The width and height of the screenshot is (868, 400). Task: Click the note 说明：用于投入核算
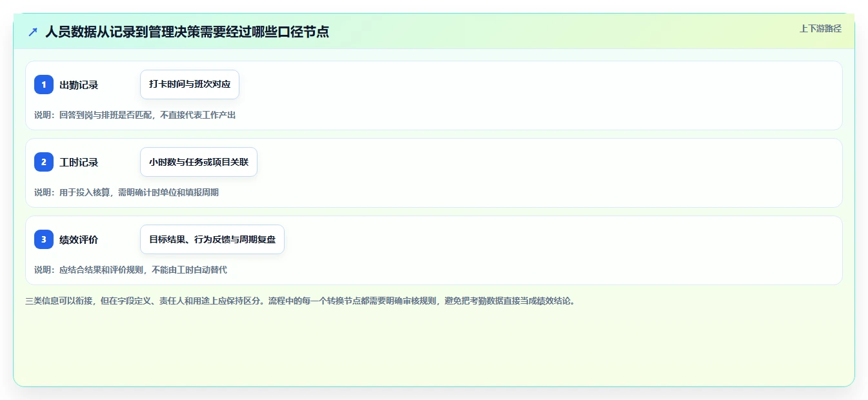pyautogui.click(x=126, y=192)
